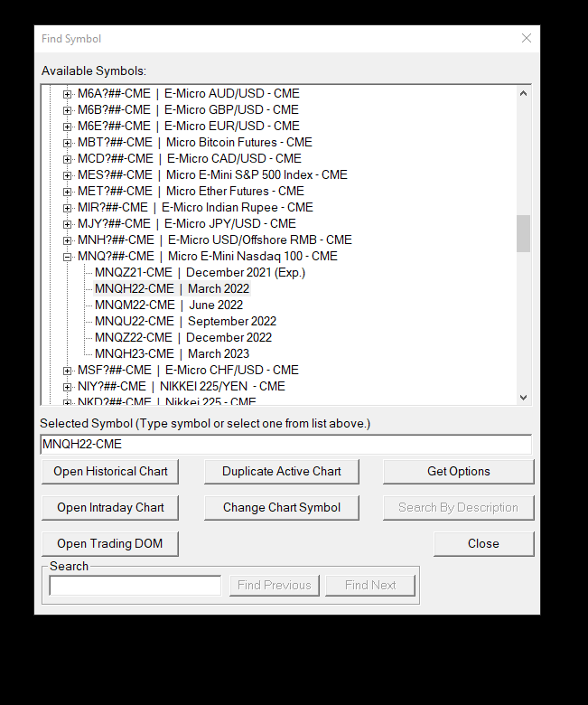Expand the NIY?##-CME NIKKEI 225/YEN node

coord(67,387)
